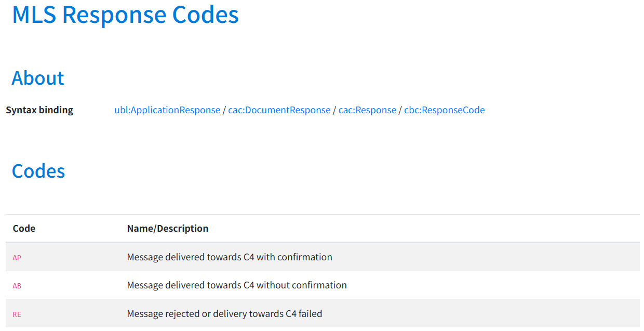Click 'Message rejected or delivery towards C4 failed'
The image size is (644, 331).
(224, 314)
